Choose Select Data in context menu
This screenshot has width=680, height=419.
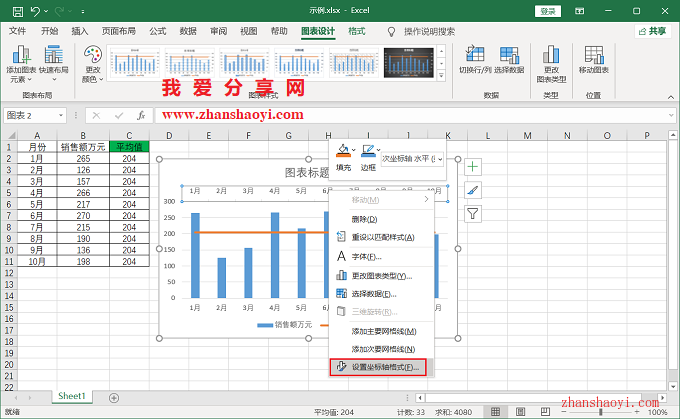pos(382,294)
